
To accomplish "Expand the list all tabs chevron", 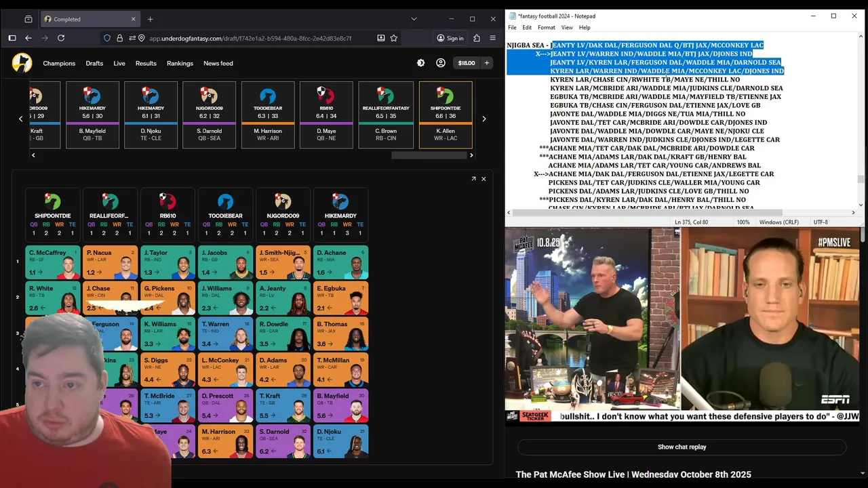I will 414,19.
